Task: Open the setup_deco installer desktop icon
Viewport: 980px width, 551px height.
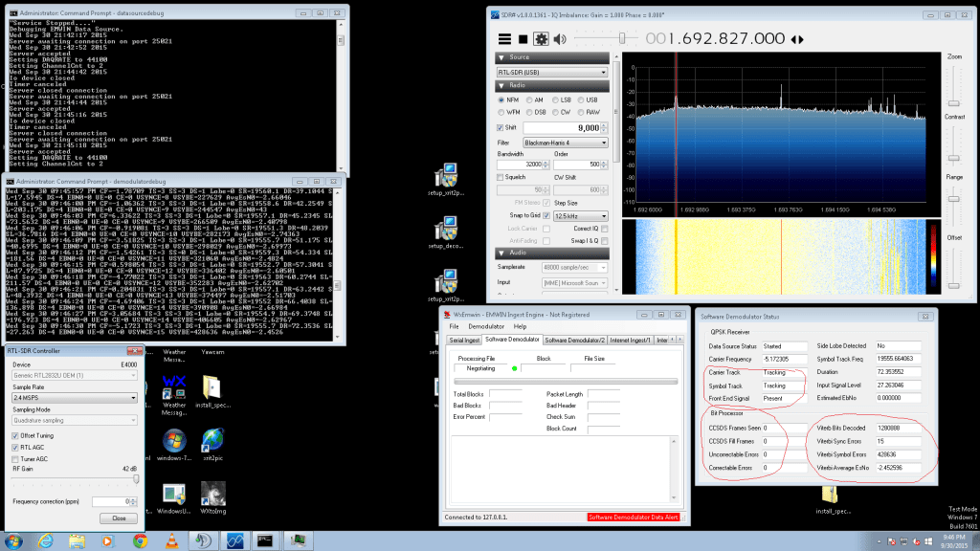Action: (x=446, y=232)
